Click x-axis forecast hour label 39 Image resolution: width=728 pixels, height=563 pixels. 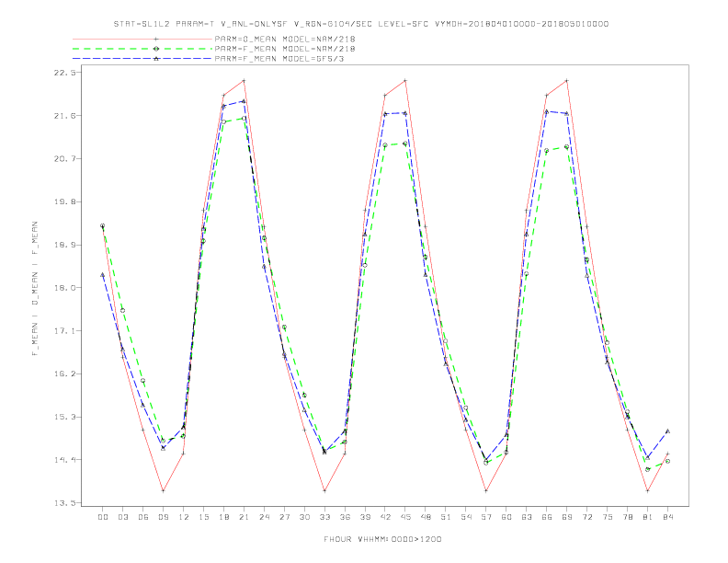coord(365,517)
